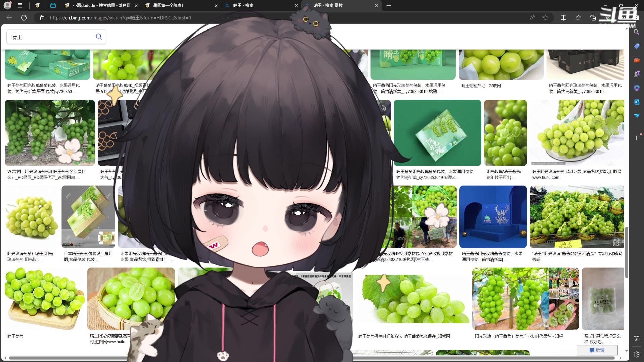Screen dimensions: 644x362
Task: Add this page to favorites star
Action: (x=546, y=18)
